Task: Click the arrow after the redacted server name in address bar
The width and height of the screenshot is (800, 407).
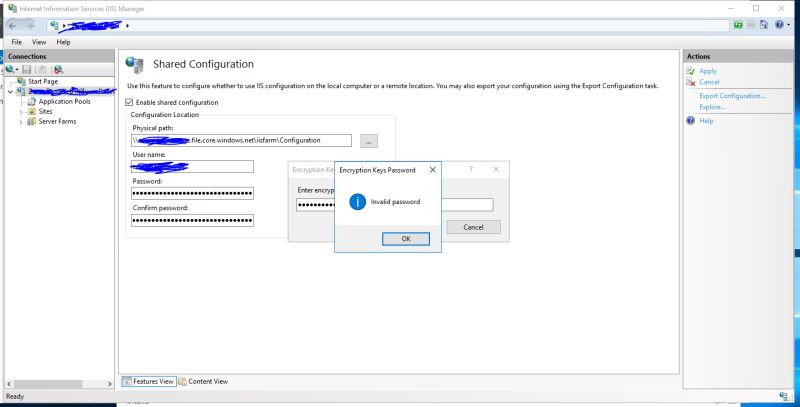Action: [127, 26]
